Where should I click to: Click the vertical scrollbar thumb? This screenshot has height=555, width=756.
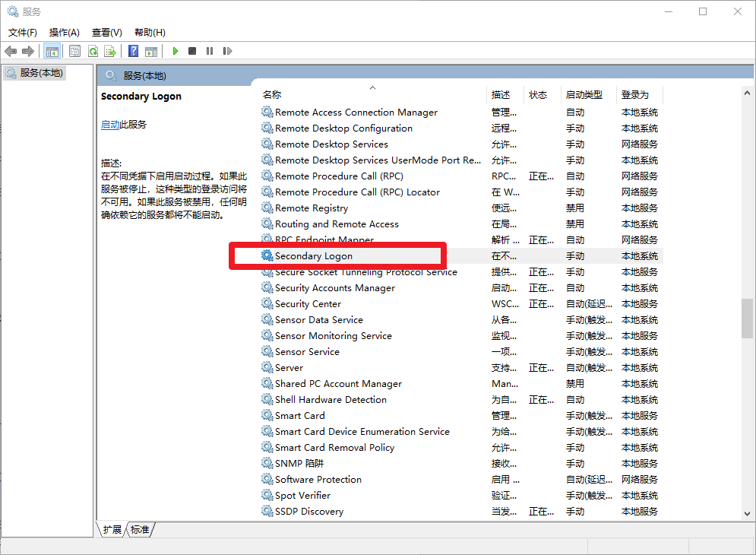click(748, 317)
